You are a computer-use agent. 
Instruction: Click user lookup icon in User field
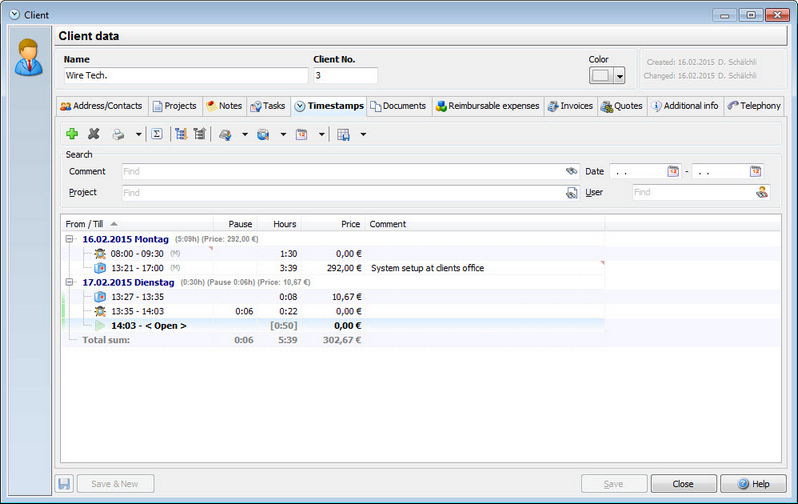pyautogui.click(x=762, y=192)
